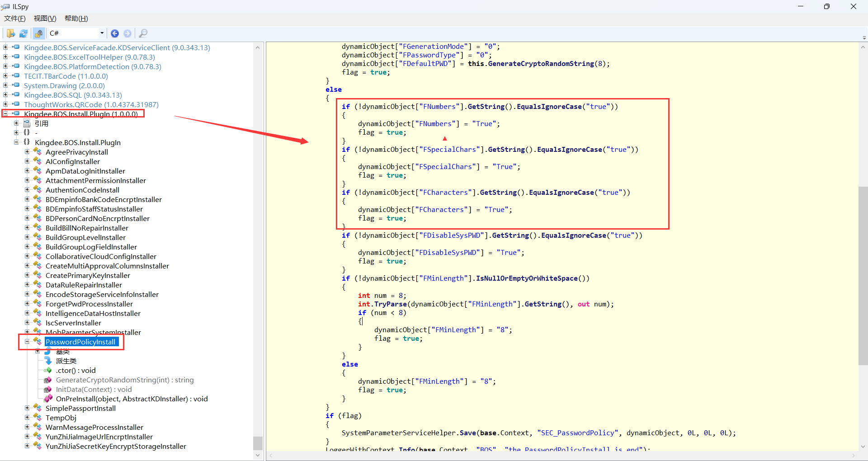Screen dimensions: 868x461
Task: Select the Kingdee.BOS.Install.PlugIn (1.0.0.0) assembly row
Action: coord(81,114)
